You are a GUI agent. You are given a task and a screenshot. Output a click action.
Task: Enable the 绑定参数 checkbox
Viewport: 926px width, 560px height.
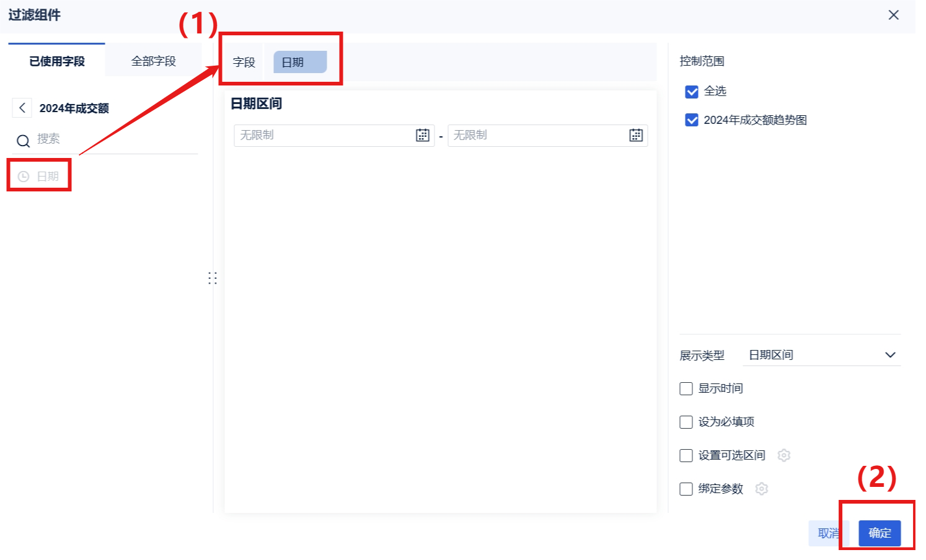click(x=686, y=489)
